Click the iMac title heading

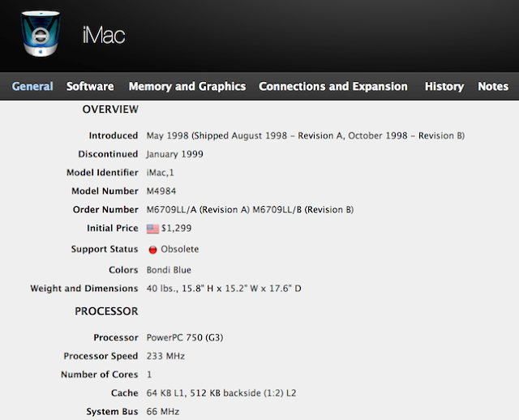[x=104, y=36]
